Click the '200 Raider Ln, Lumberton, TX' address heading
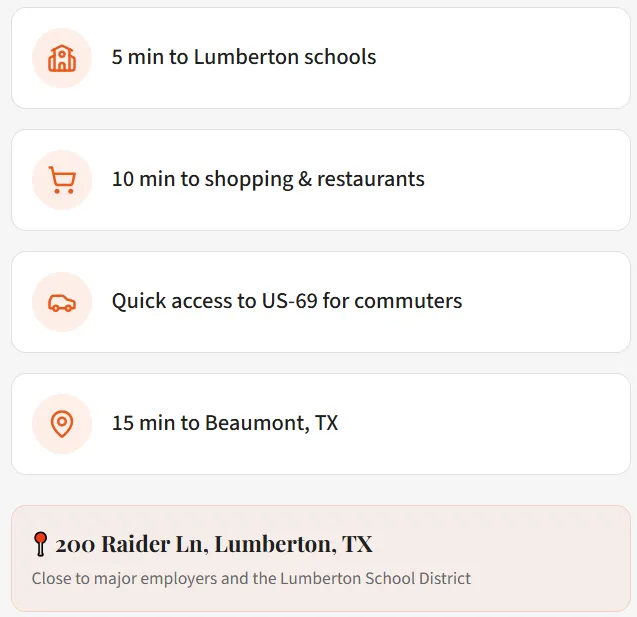 pos(214,544)
